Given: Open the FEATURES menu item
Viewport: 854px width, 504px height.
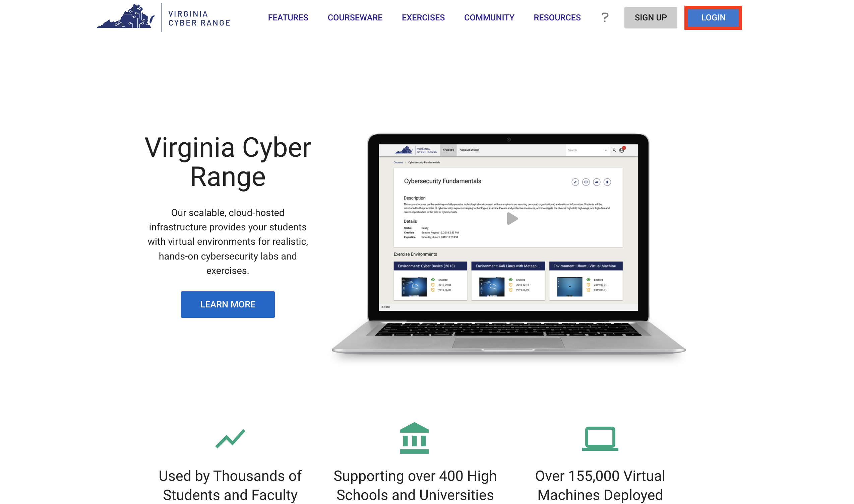Looking at the screenshot, I should tap(288, 17).
